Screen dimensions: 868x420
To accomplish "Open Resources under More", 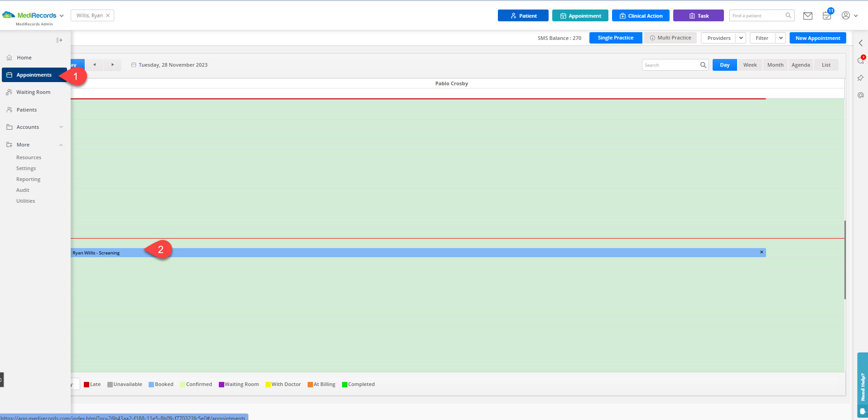I will (x=29, y=157).
